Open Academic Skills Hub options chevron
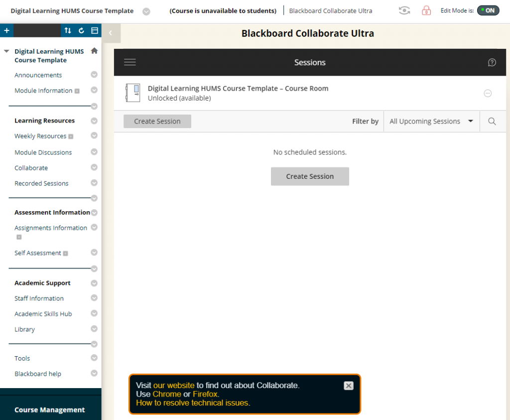Viewport: 510px width, 420px height. click(x=94, y=313)
